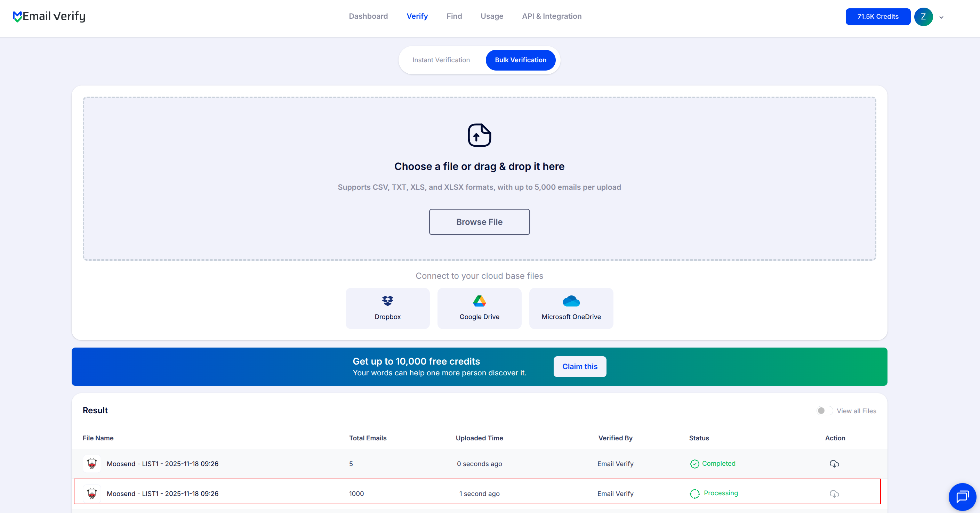Open the live chat widget
The height and width of the screenshot is (513, 980).
point(962,497)
